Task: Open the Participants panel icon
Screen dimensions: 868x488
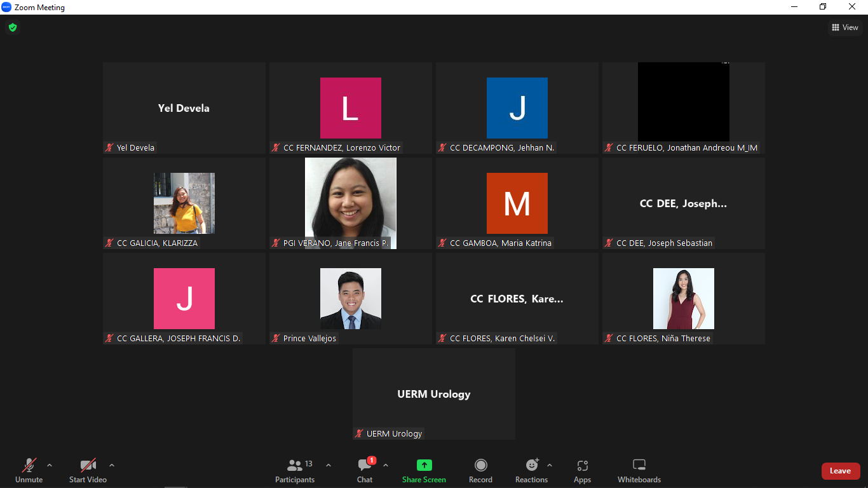Action: 295,465
